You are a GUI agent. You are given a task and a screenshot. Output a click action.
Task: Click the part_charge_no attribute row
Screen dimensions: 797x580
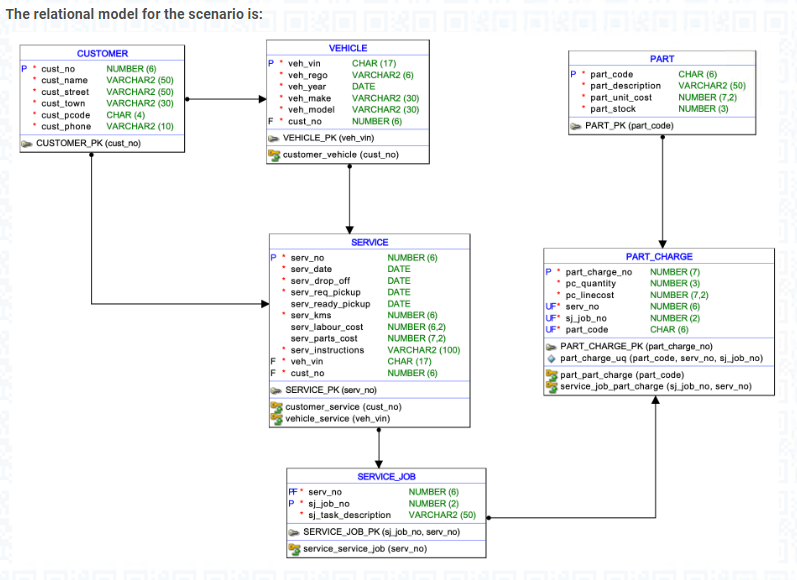(x=659, y=272)
